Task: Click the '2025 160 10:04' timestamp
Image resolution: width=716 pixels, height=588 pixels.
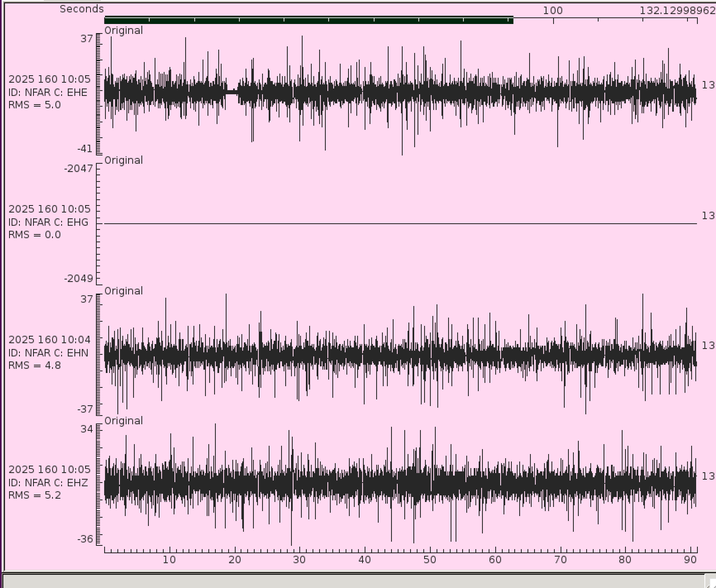Action: pos(50,340)
